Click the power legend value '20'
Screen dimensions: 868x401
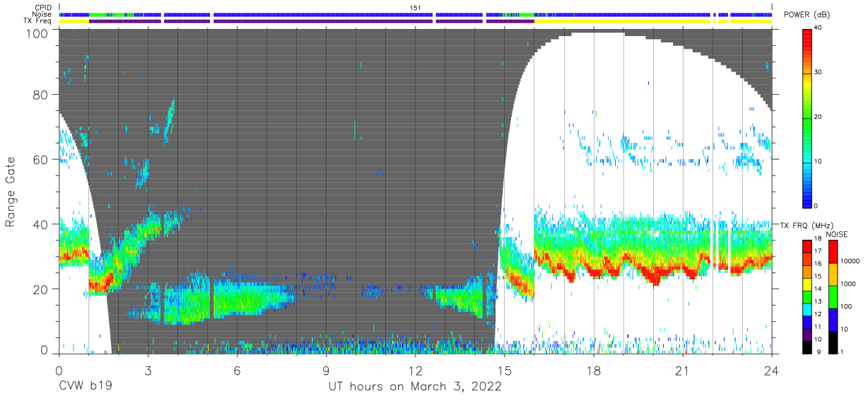(x=819, y=117)
